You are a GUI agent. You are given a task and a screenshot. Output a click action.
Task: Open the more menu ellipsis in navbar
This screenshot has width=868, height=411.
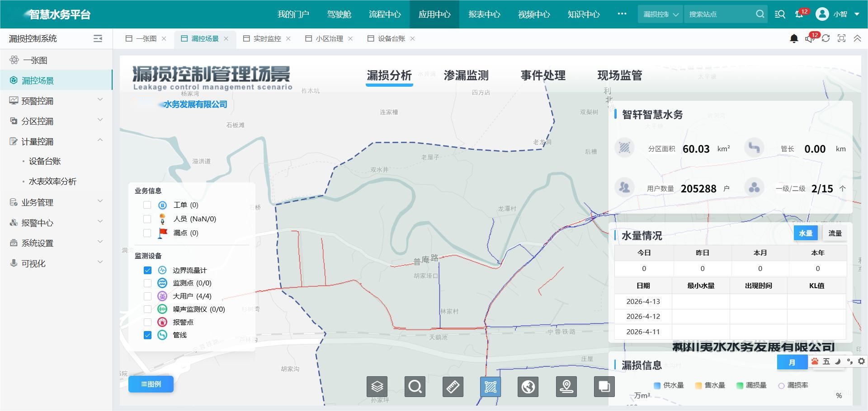pos(622,14)
